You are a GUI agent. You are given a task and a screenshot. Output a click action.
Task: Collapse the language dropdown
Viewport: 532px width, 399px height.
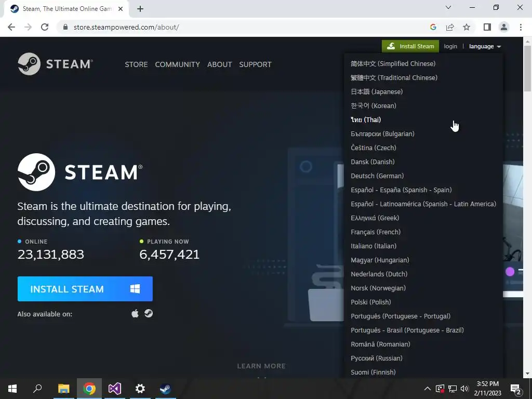[485, 46]
